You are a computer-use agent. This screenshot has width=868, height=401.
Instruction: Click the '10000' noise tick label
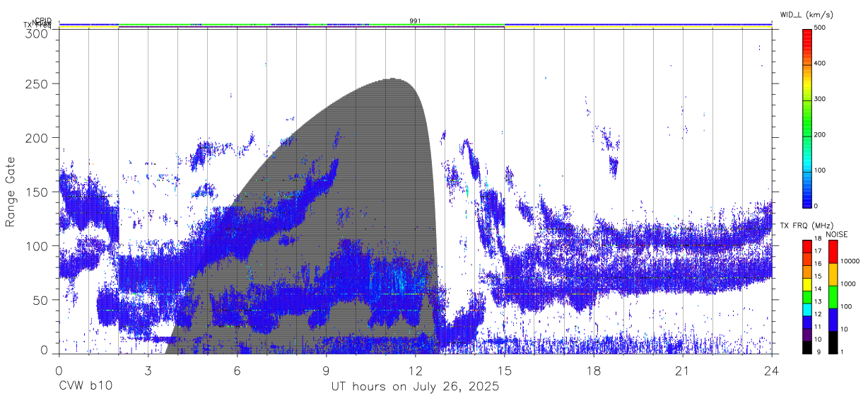(850, 262)
